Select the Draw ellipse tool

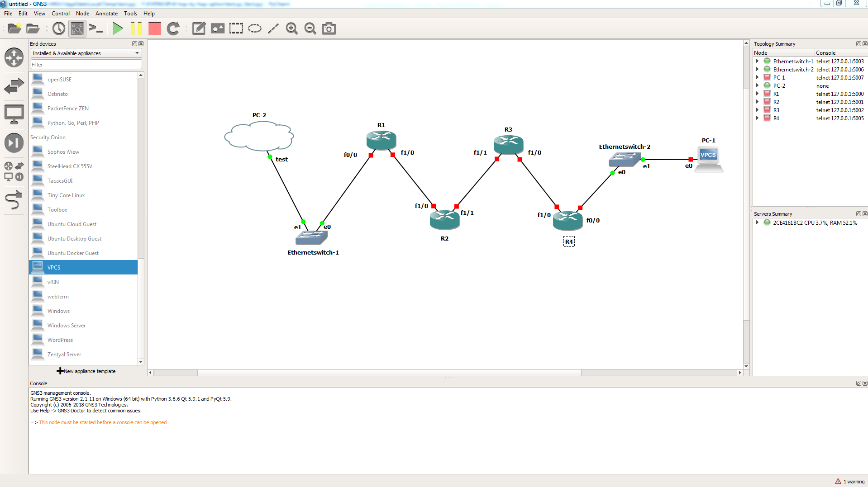(255, 28)
